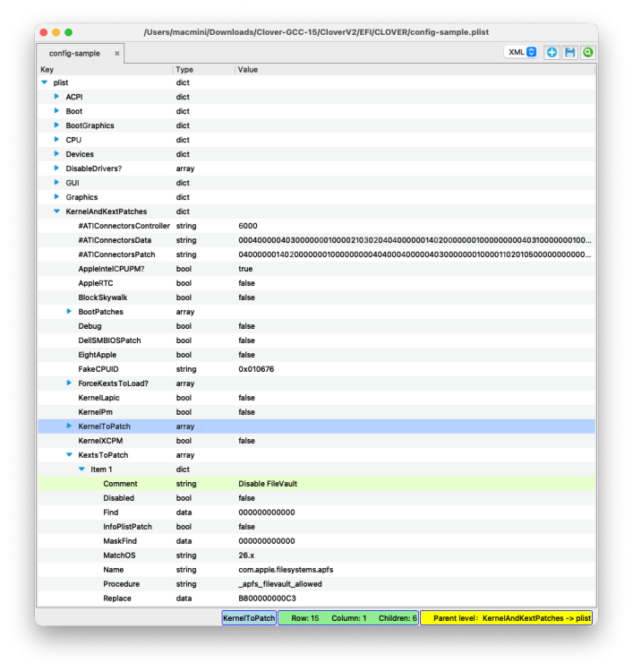This screenshot has width=633, height=672.
Task: Collapse the KernelAndKextPatches node
Action: tap(56, 211)
